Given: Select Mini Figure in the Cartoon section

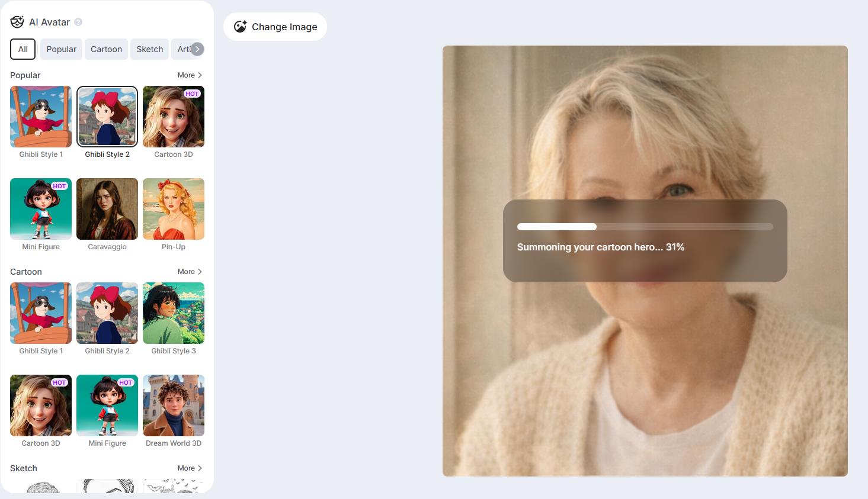Looking at the screenshot, I should tap(107, 405).
